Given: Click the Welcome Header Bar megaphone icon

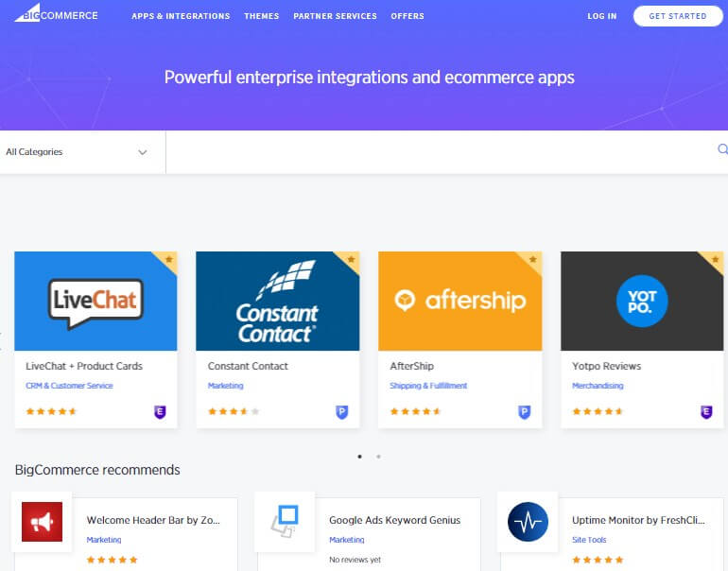Looking at the screenshot, I should point(42,522).
